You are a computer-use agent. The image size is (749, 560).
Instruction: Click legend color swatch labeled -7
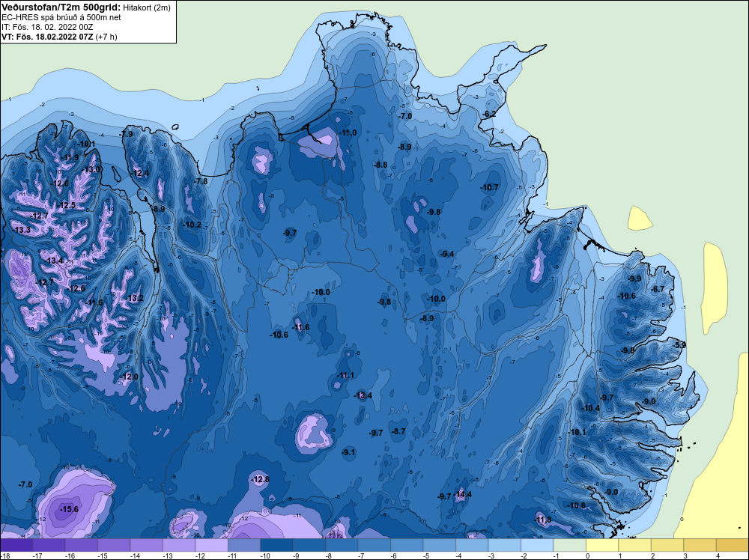tap(374, 545)
